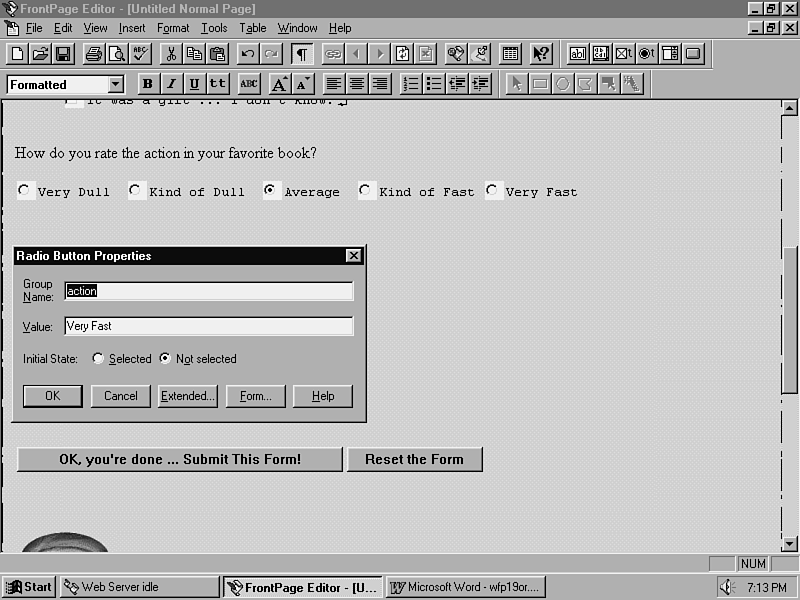800x600 pixels.
Task: Open the Formatted style dropdown
Action: (x=116, y=85)
